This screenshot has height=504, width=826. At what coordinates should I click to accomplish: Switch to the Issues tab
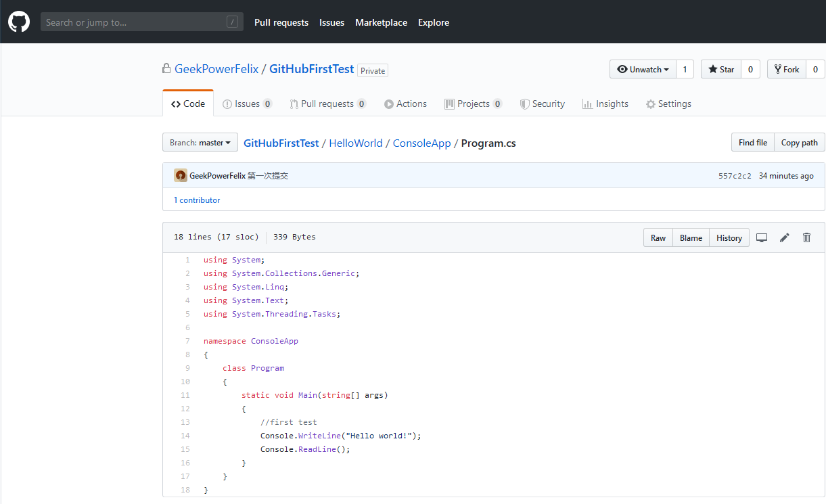point(247,104)
